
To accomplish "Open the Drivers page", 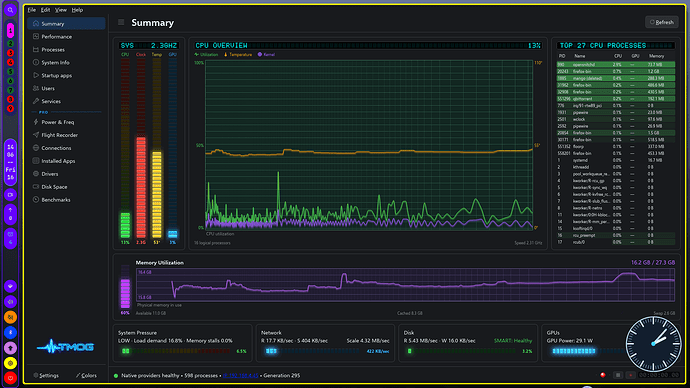I will click(x=66, y=174).
